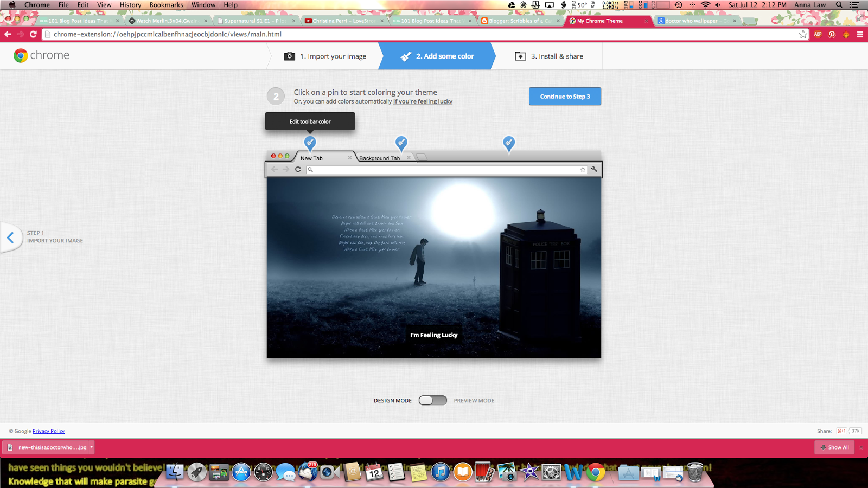Open Launchpad from the Dock
The image size is (868, 488).
(197, 472)
